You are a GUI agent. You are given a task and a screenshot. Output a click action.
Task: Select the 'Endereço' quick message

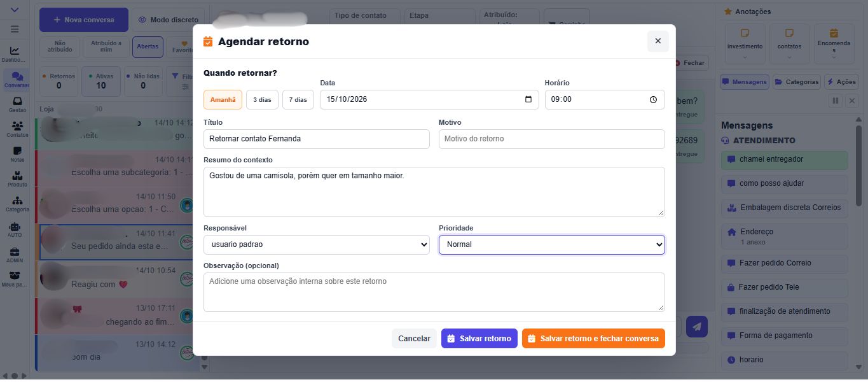[x=785, y=236]
